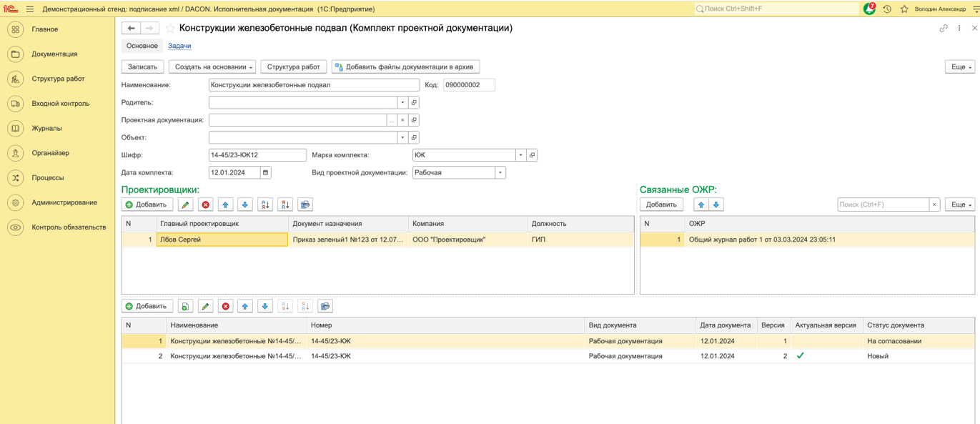Expand the Родитель field dropdown
This screenshot has width=980, height=424.
tap(402, 102)
